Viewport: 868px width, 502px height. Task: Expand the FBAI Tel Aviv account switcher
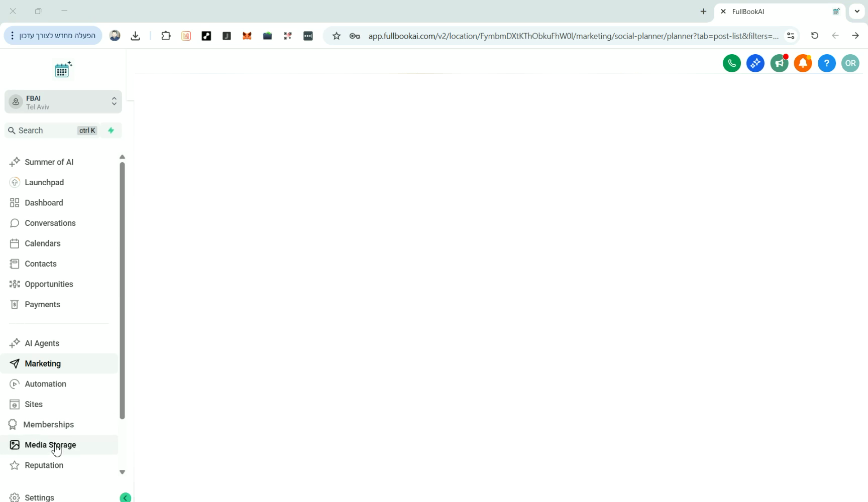63,102
